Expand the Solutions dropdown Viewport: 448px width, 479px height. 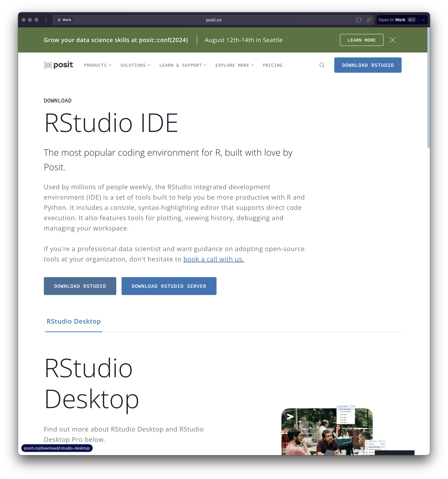pyautogui.click(x=135, y=65)
